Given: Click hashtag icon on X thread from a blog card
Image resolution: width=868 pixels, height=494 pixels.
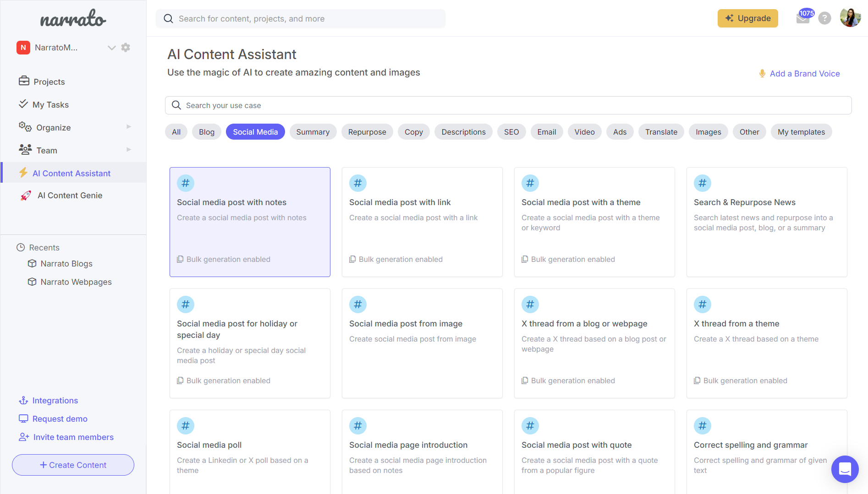Looking at the screenshot, I should pyautogui.click(x=530, y=304).
